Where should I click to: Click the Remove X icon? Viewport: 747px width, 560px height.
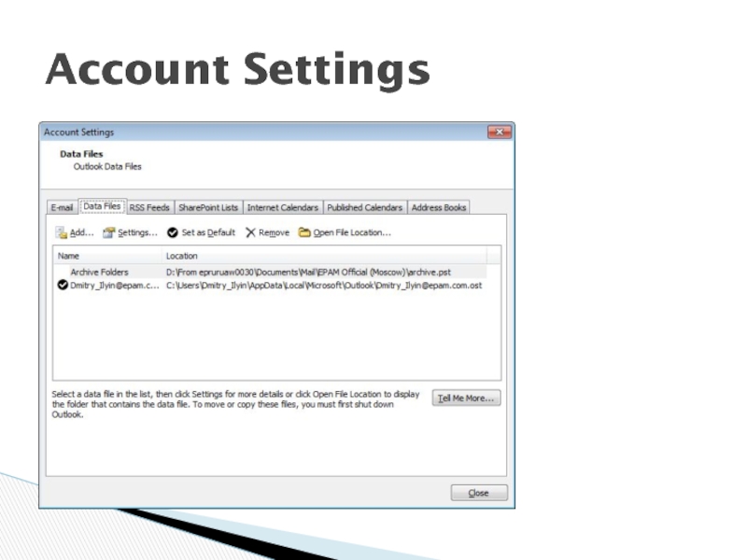(x=250, y=233)
